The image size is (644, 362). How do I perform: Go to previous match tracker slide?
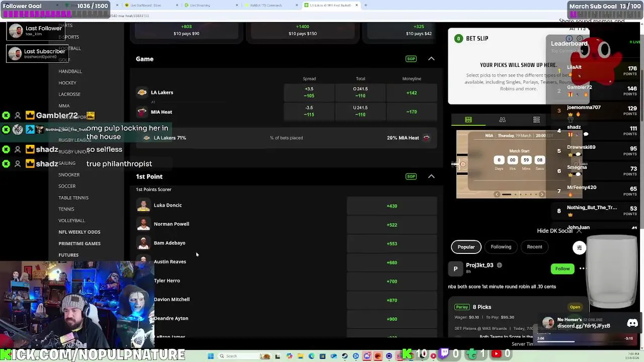click(x=497, y=195)
